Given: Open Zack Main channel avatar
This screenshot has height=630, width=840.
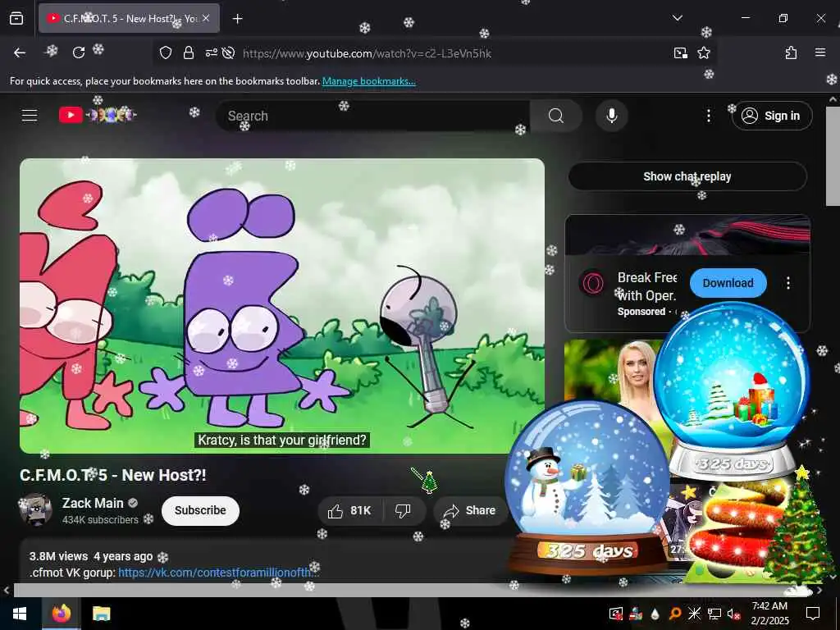Looking at the screenshot, I should click(36, 509).
